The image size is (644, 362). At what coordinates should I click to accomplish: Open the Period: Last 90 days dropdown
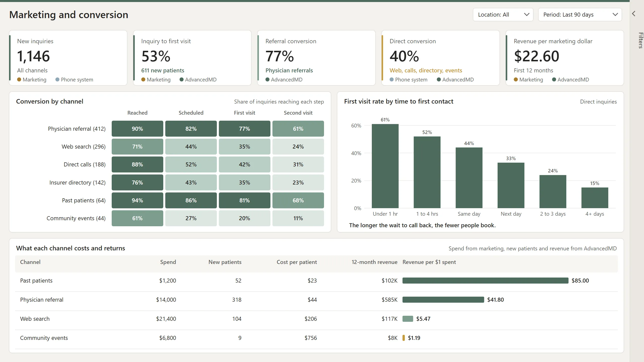tap(580, 15)
